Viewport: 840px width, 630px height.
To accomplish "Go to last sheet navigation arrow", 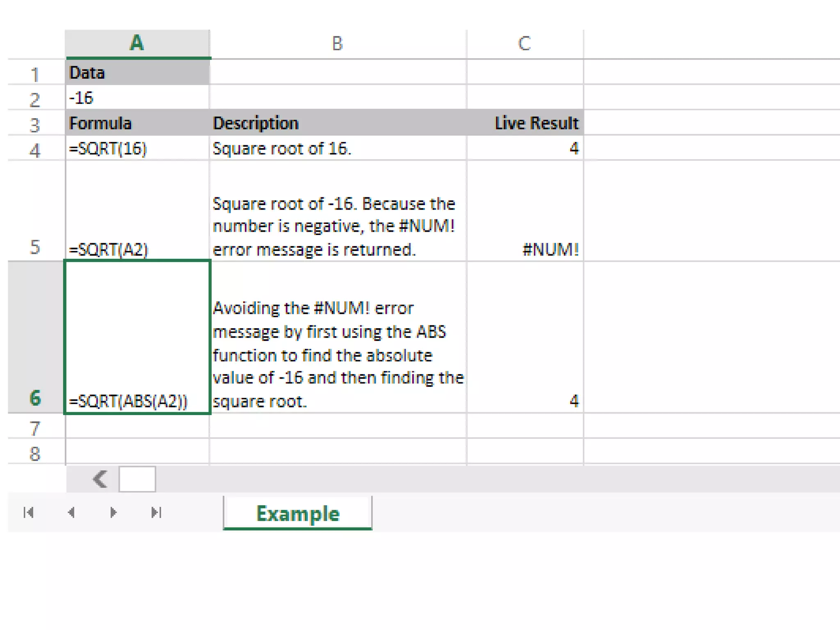I will [x=156, y=512].
